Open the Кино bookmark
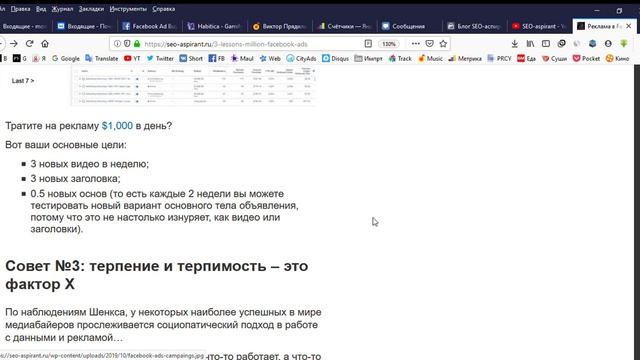640x360 pixels. [618, 58]
